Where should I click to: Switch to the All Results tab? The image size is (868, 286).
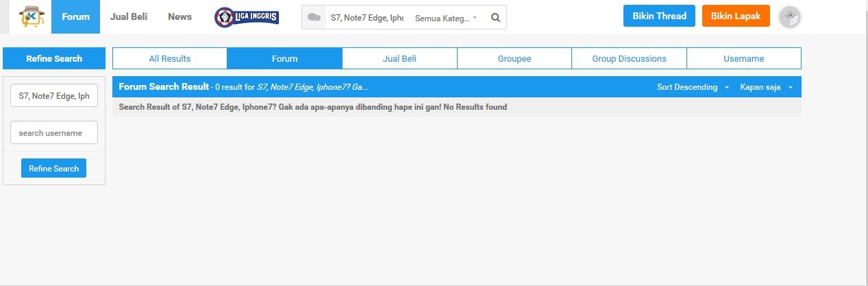170,58
